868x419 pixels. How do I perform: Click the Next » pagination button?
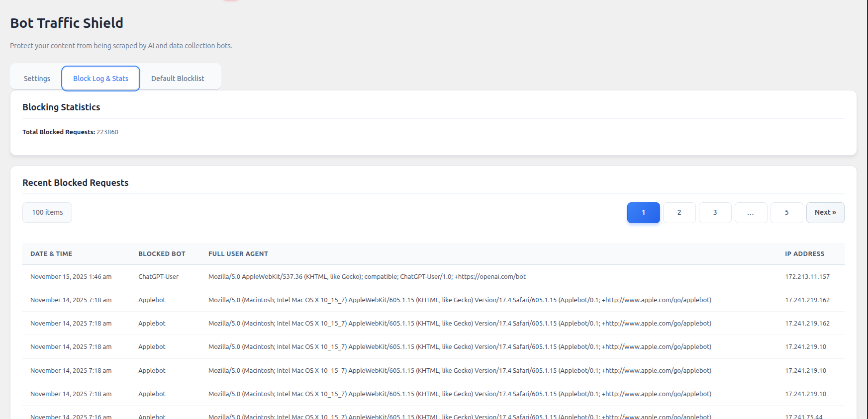[x=825, y=213]
